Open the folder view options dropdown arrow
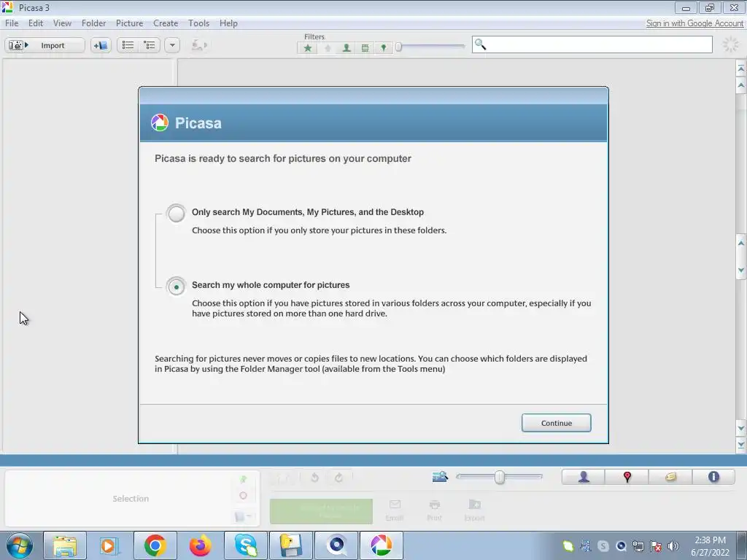This screenshot has width=747, height=560. 172,45
